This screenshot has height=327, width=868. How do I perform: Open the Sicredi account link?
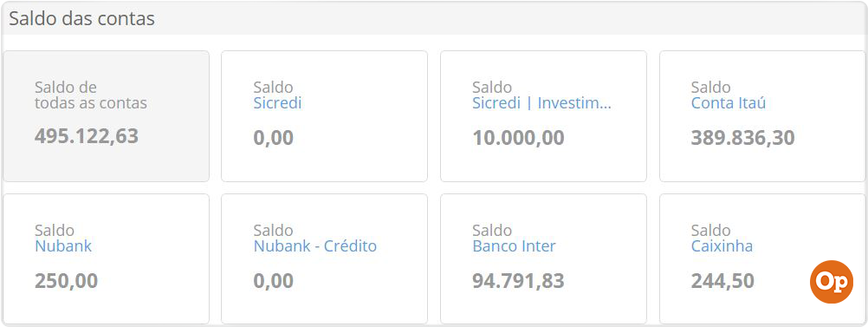pyautogui.click(x=277, y=103)
